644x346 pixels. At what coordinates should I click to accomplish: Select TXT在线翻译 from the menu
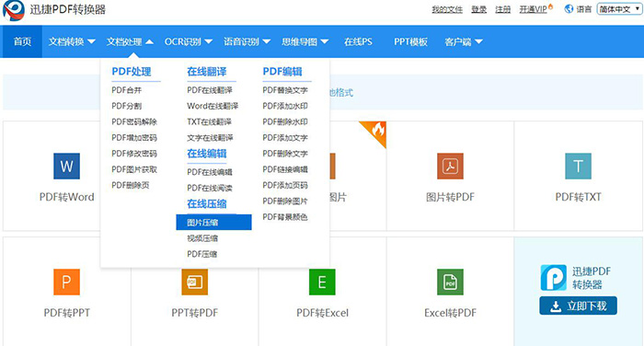click(x=210, y=122)
